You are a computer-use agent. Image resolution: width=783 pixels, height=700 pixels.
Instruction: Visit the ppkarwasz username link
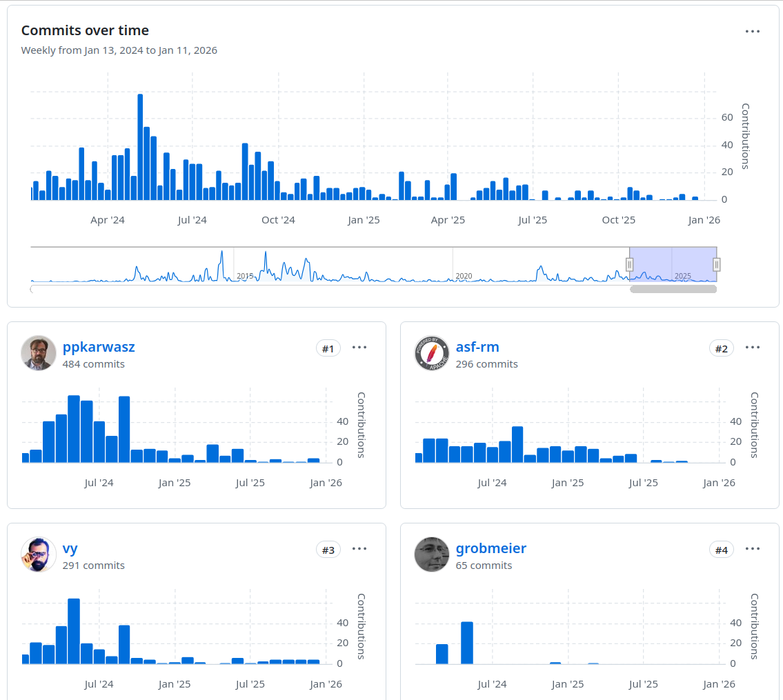click(99, 347)
